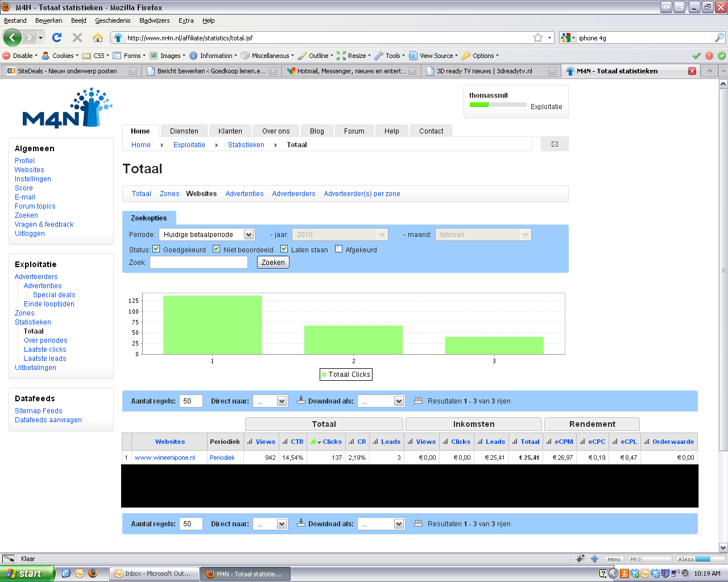Click the printer icon in top results bar
Screen dimensions: 728x582
[418, 401]
